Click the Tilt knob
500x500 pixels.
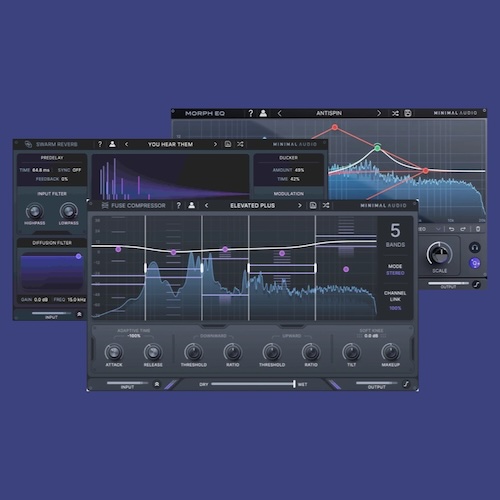351,352
